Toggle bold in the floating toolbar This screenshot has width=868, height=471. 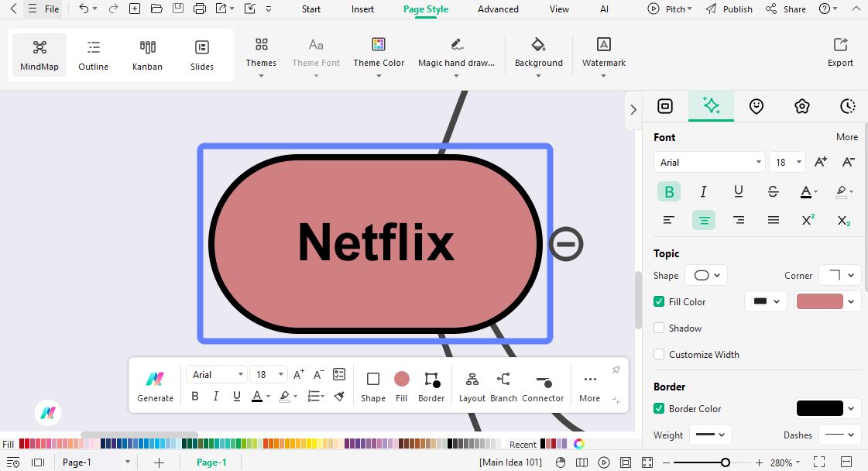coord(195,396)
